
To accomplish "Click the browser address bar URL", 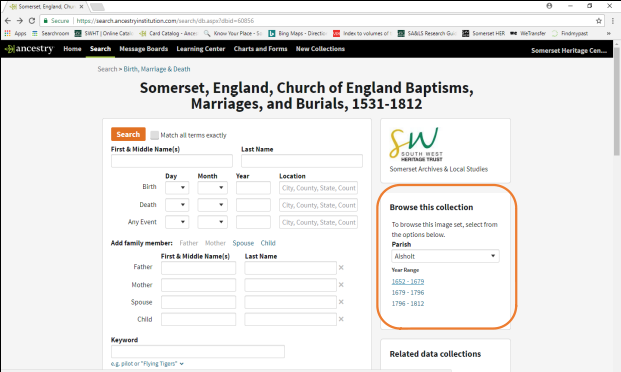I will [165, 21].
